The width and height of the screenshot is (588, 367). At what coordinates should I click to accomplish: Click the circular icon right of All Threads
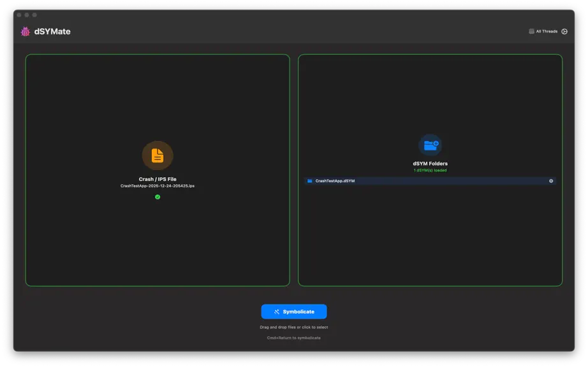pos(564,31)
